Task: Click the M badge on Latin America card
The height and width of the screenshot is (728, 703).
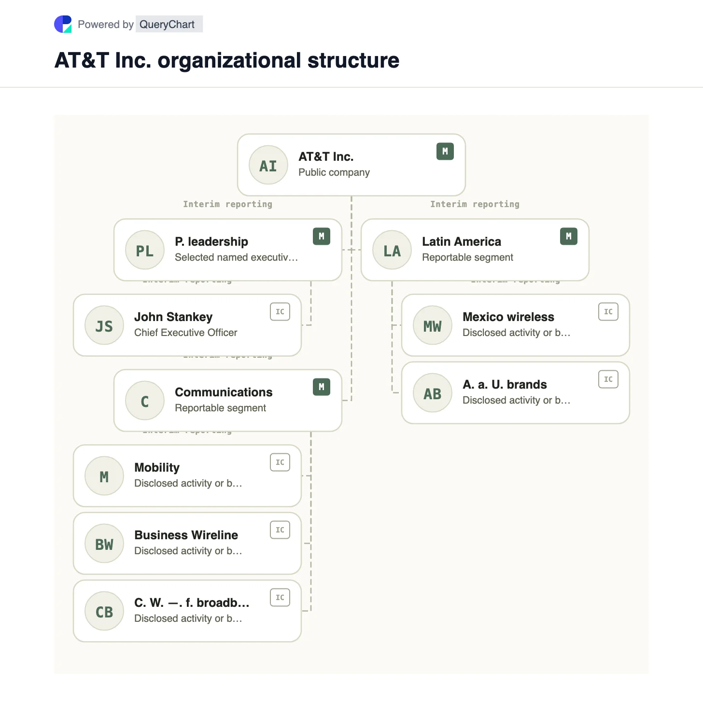Action: pyautogui.click(x=569, y=237)
